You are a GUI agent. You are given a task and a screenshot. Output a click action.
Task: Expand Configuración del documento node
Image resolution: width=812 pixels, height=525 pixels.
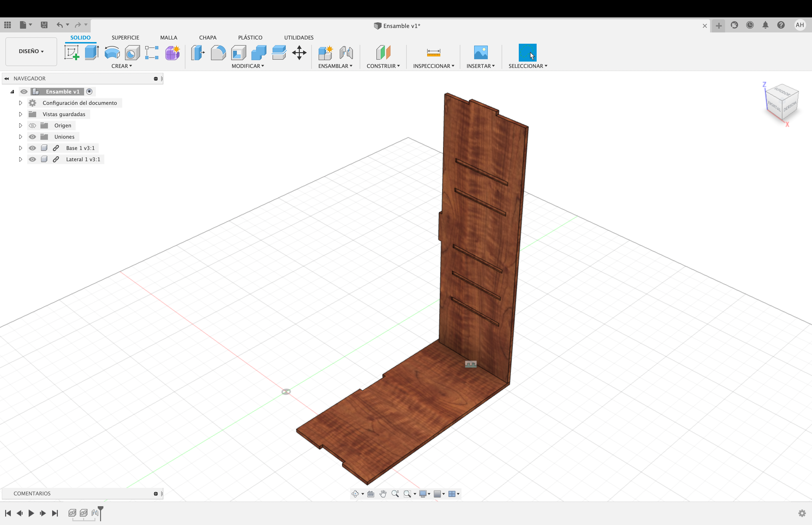click(x=20, y=103)
